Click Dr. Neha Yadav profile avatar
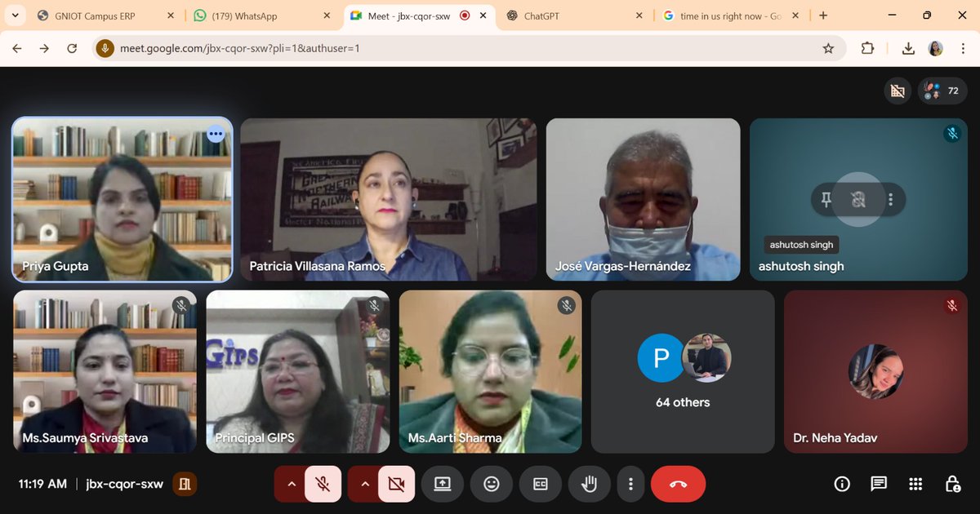980x514 pixels. coord(875,371)
